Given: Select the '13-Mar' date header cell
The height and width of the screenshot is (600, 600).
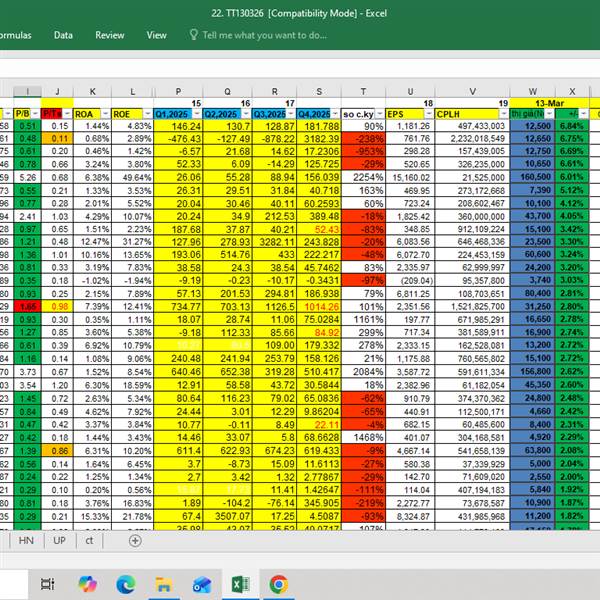Looking at the screenshot, I should tap(550, 103).
